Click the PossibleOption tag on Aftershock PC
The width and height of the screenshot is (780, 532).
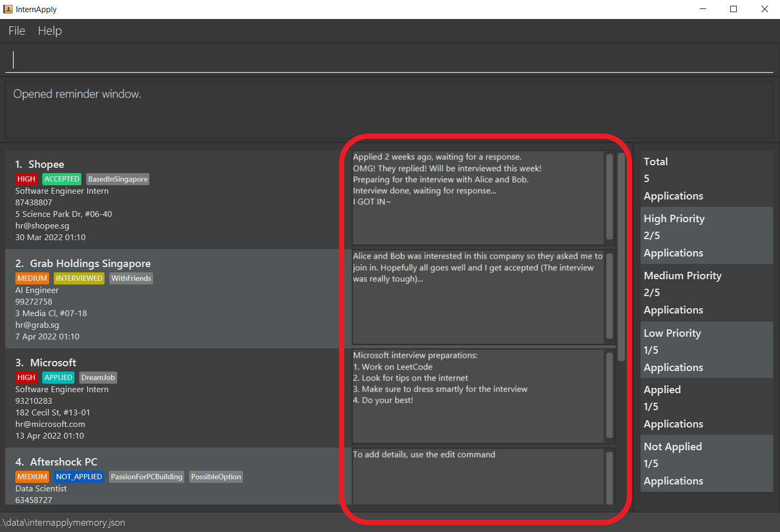click(x=215, y=477)
